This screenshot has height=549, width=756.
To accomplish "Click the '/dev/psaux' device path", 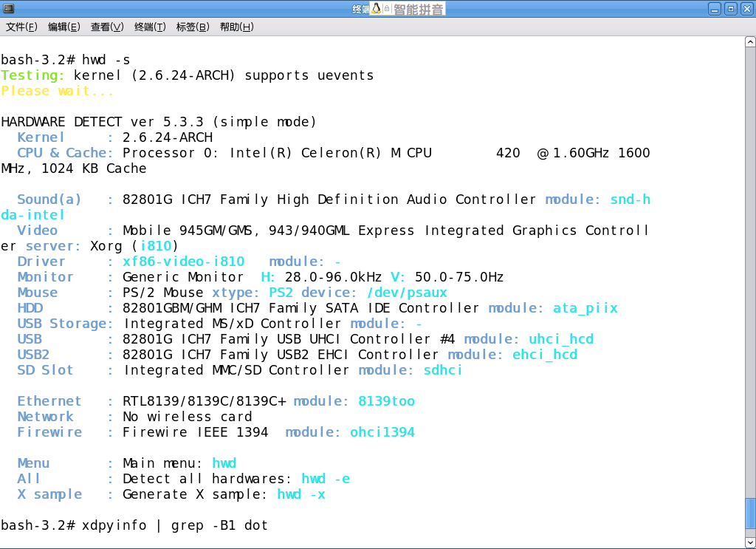I will [x=407, y=293].
